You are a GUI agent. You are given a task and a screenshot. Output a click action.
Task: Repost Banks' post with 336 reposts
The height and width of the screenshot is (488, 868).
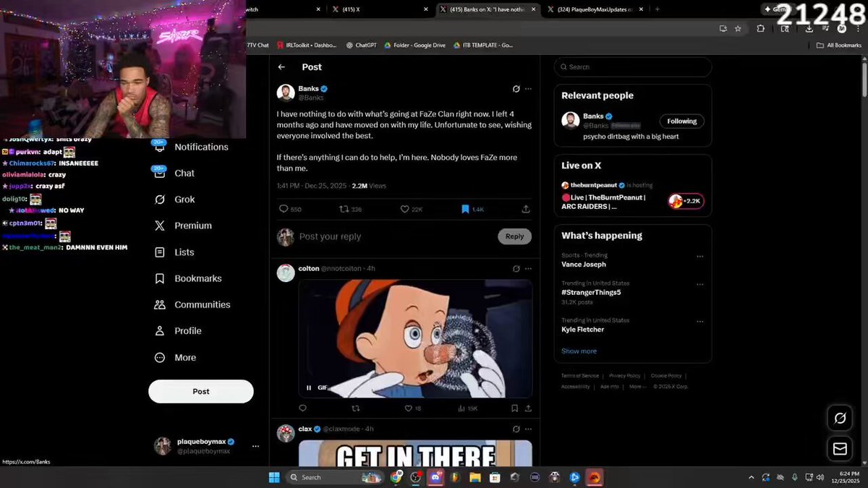[344, 209]
